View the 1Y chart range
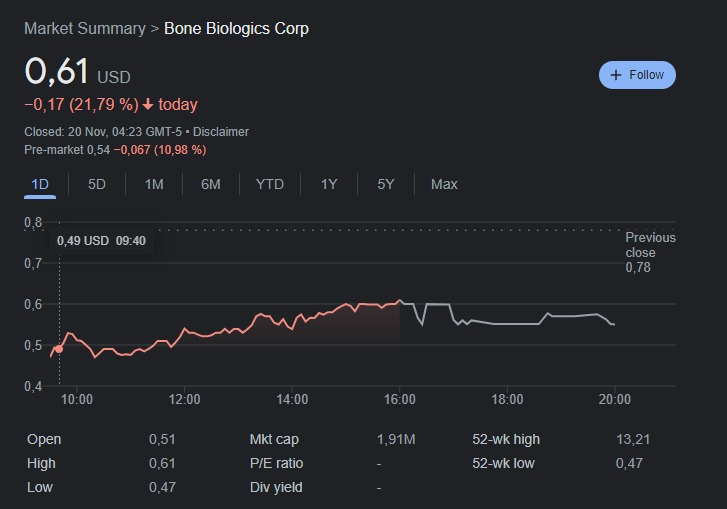727x509 pixels. pyautogui.click(x=329, y=184)
